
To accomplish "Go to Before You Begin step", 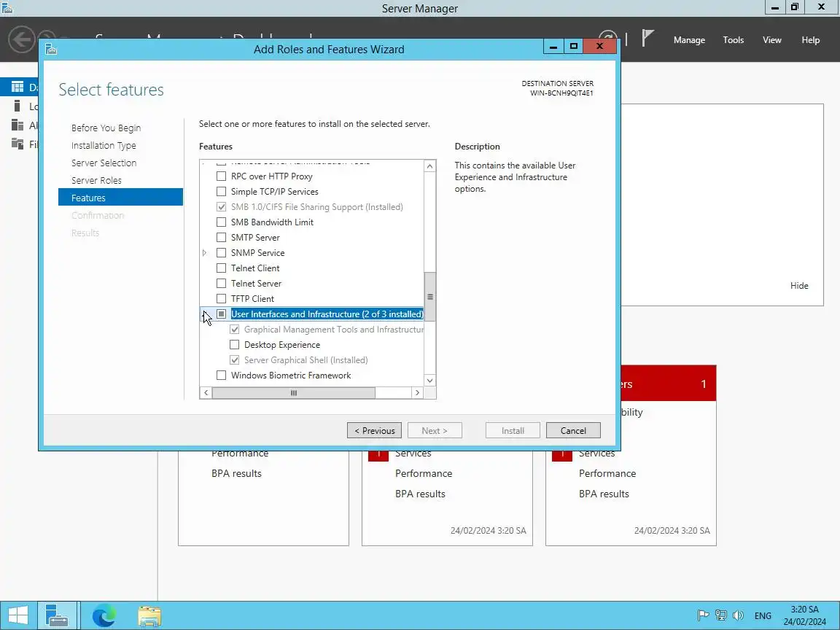I will click(x=106, y=128).
